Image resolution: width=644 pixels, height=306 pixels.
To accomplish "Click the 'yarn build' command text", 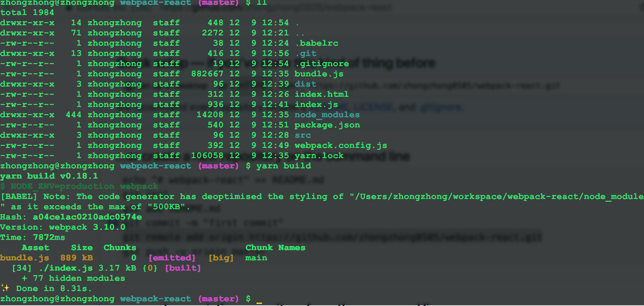I will (284, 166).
